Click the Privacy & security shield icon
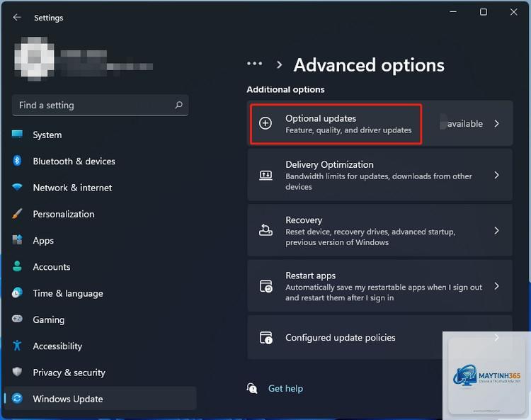 tap(17, 372)
